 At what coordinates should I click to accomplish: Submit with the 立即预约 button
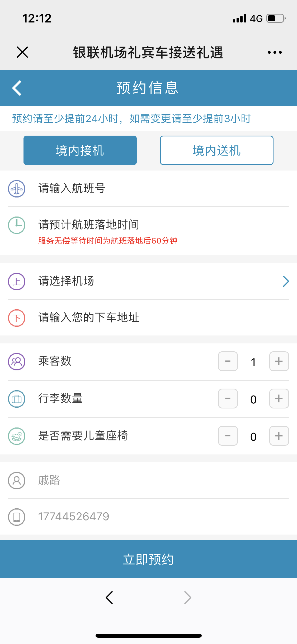148,559
